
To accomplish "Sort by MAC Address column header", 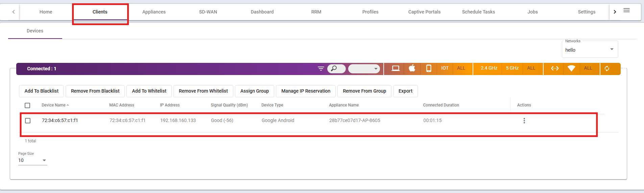I will pos(122,105).
